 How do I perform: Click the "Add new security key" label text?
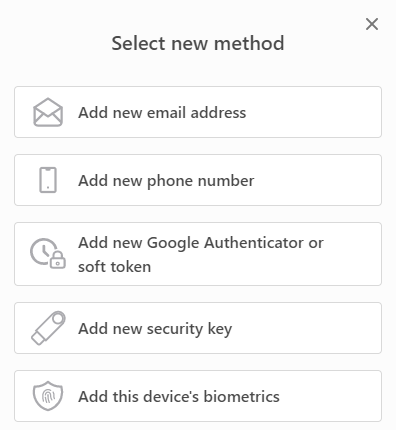(x=155, y=329)
